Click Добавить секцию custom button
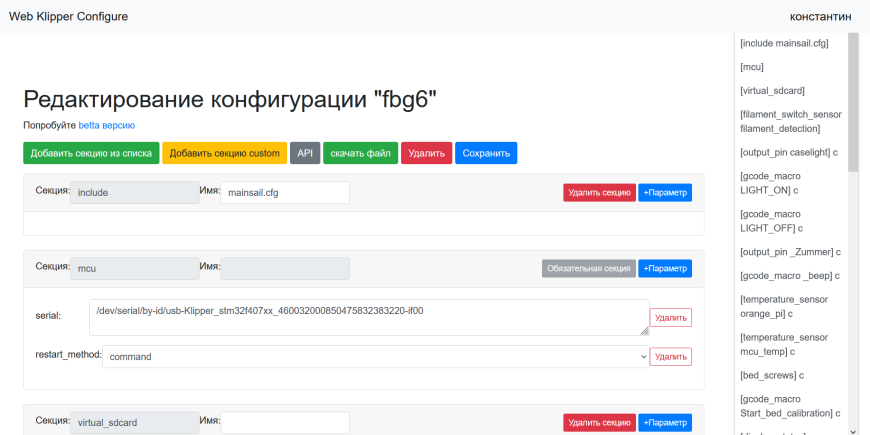 [x=225, y=153]
